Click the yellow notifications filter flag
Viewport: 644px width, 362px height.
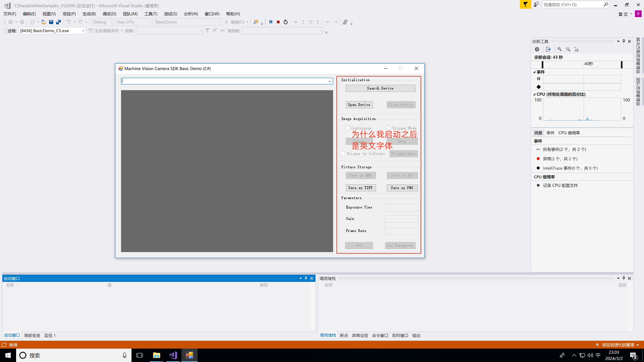pyautogui.click(x=525, y=5)
